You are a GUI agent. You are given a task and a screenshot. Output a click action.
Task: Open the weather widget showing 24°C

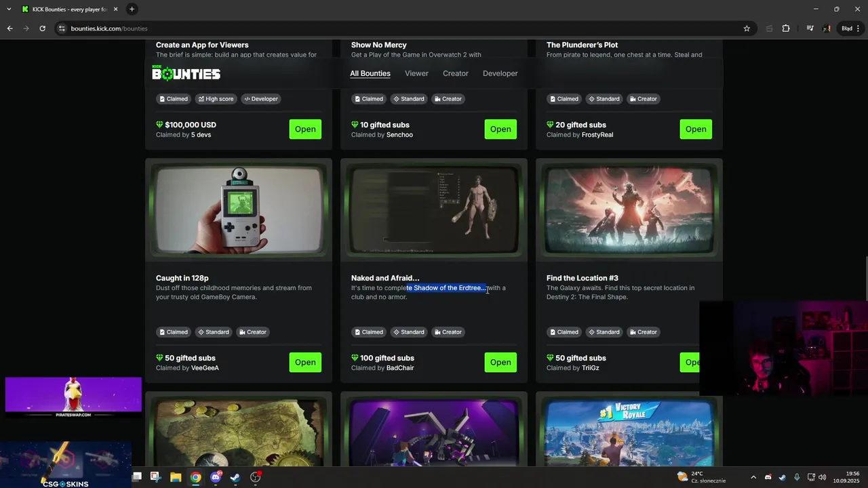tap(702, 476)
